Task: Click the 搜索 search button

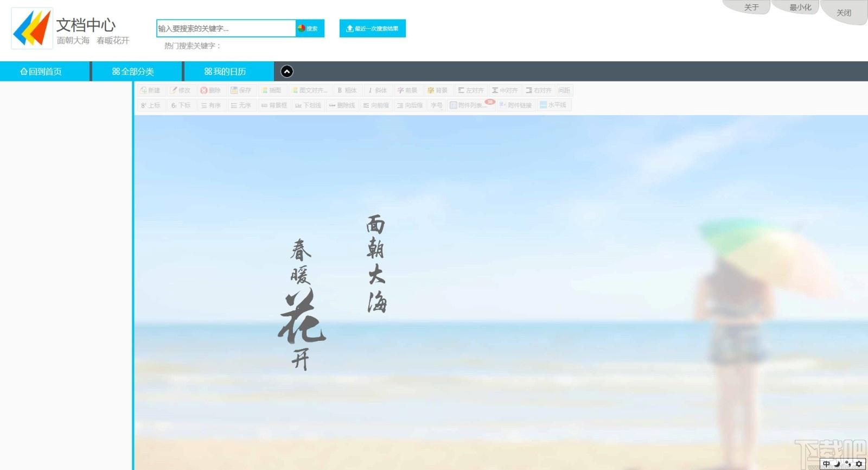Action: pos(310,28)
